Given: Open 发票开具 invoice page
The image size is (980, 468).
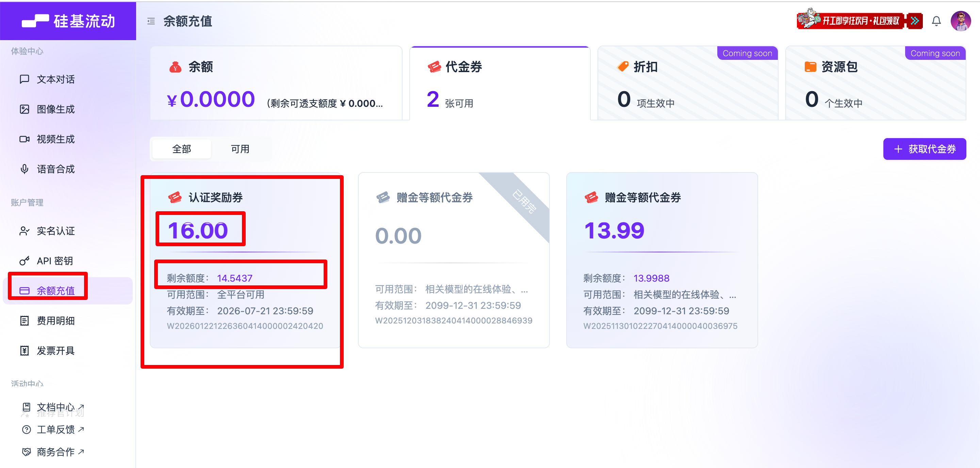Looking at the screenshot, I should (x=55, y=351).
